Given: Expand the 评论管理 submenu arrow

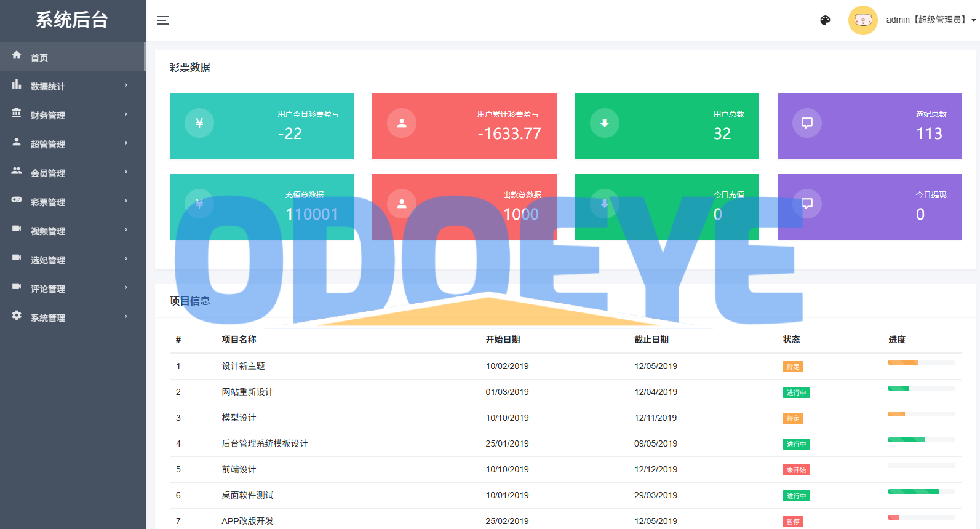Looking at the screenshot, I should [x=126, y=288].
